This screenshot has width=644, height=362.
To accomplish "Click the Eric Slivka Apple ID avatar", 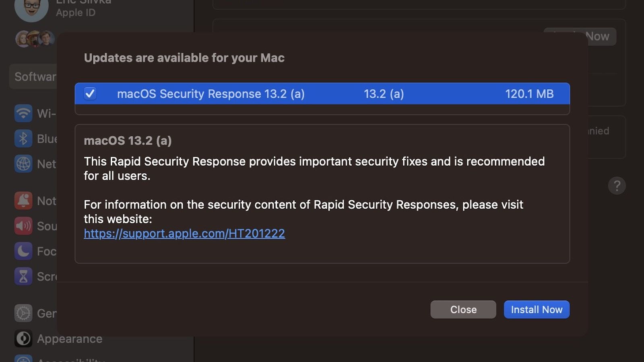I will tap(32, 11).
